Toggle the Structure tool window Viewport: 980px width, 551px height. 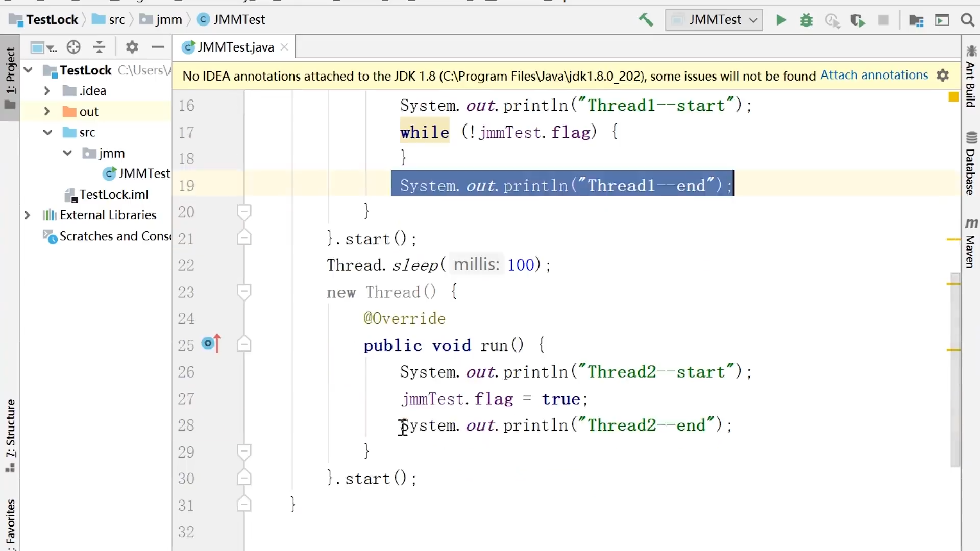[x=10, y=434]
